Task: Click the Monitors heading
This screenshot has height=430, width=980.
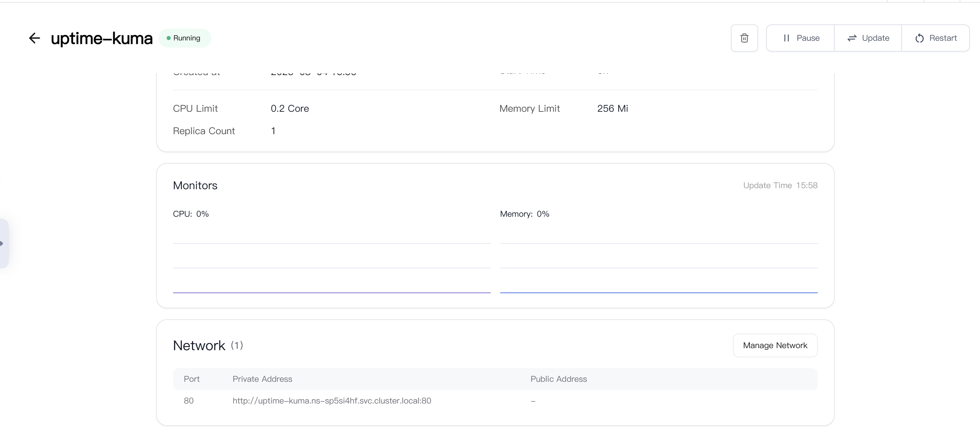Action: point(195,185)
